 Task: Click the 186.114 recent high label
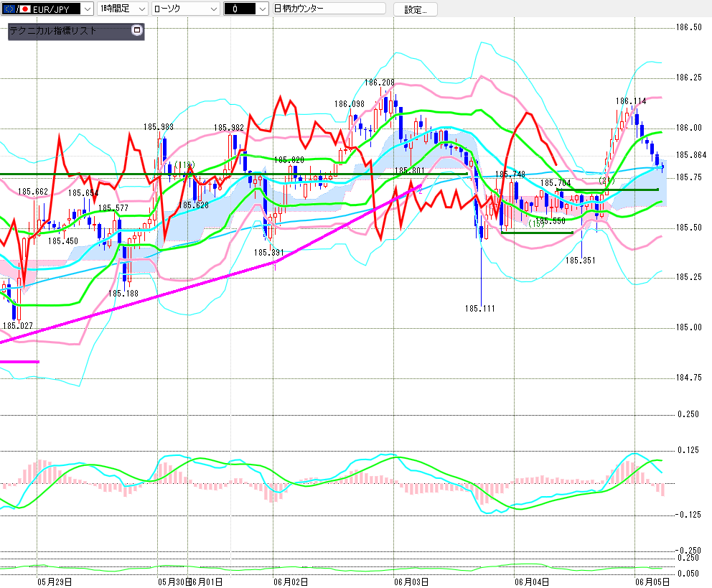631,101
